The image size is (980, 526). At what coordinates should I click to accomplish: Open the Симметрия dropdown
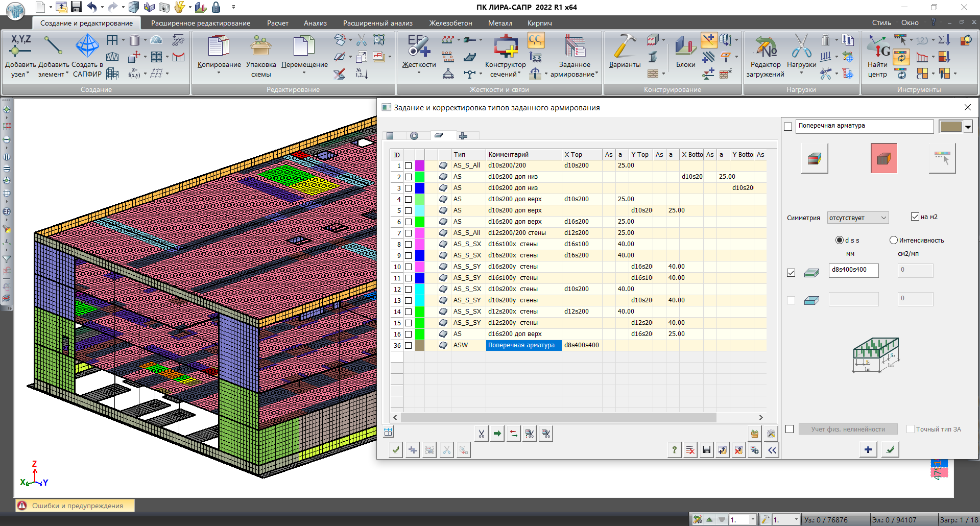[858, 218]
